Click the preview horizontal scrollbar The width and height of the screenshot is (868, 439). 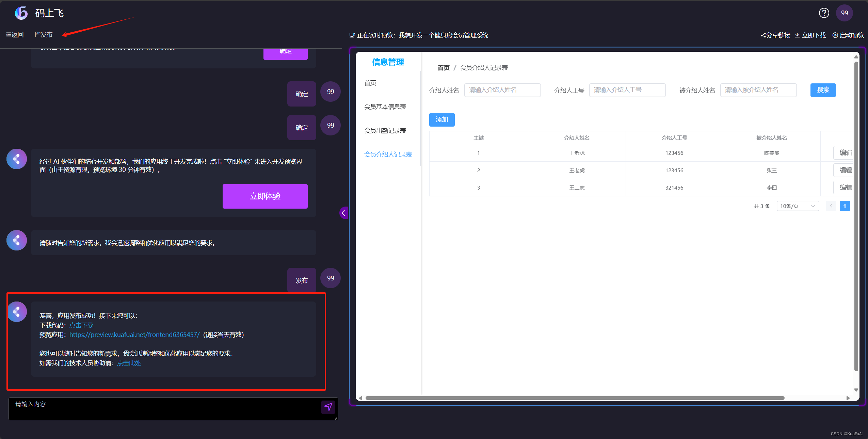[575, 398]
